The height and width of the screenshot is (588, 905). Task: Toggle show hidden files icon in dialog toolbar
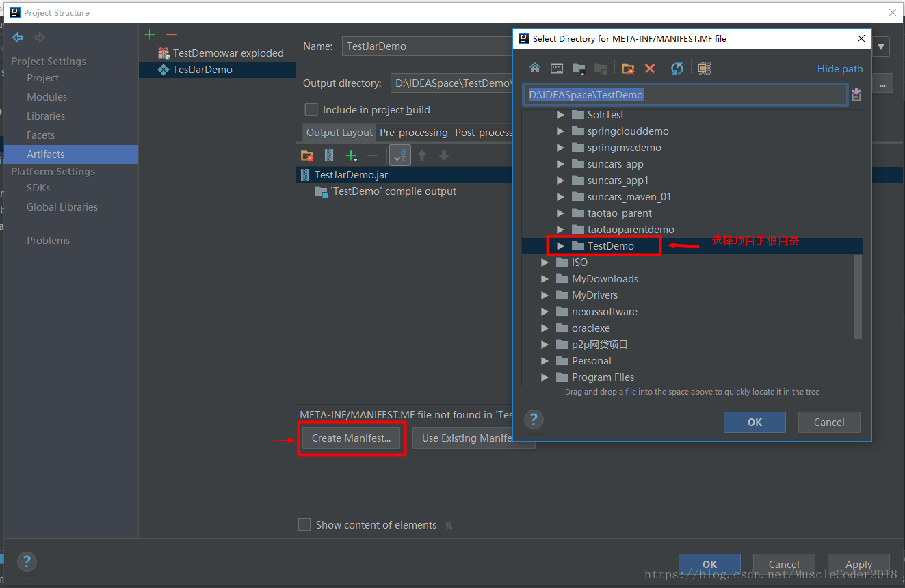click(x=705, y=68)
